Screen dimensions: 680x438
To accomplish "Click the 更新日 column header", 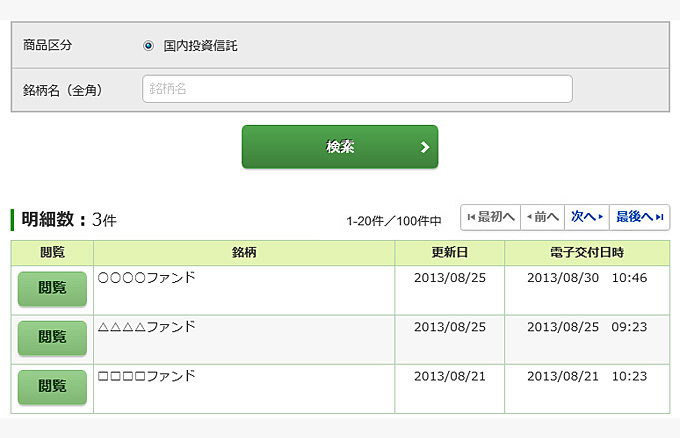I will [450, 252].
